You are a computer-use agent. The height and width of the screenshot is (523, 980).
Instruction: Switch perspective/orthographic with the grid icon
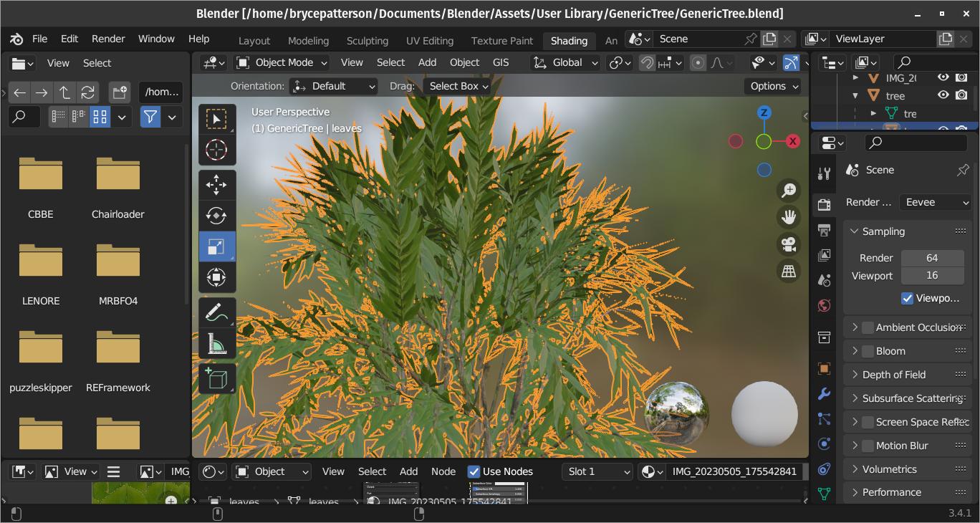tap(789, 272)
